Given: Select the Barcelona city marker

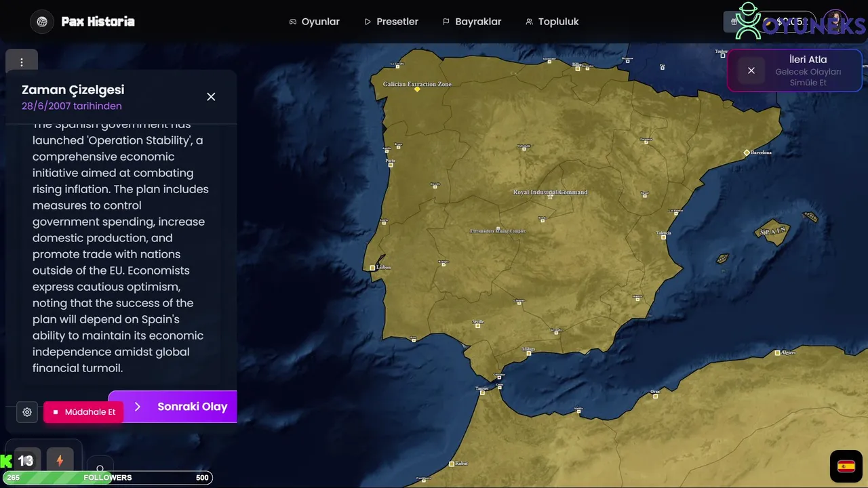Looking at the screenshot, I should 747,152.
